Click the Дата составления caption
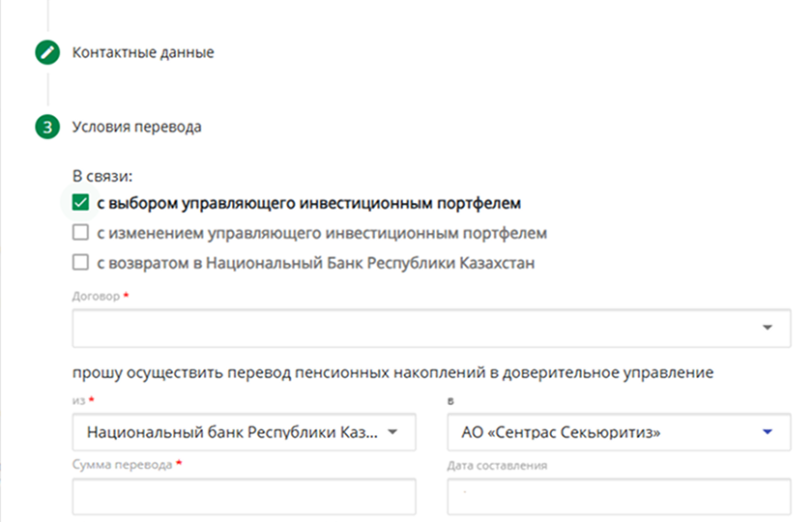Viewport: 812px width, 522px height. coord(498,465)
